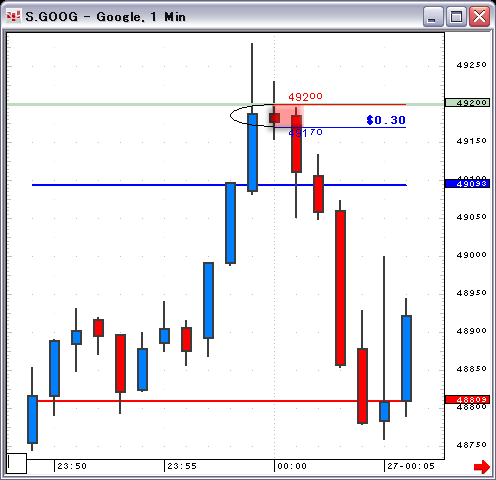The image size is (496, 480).
Task: Click the 48750 price axis label
Action: 472,445
